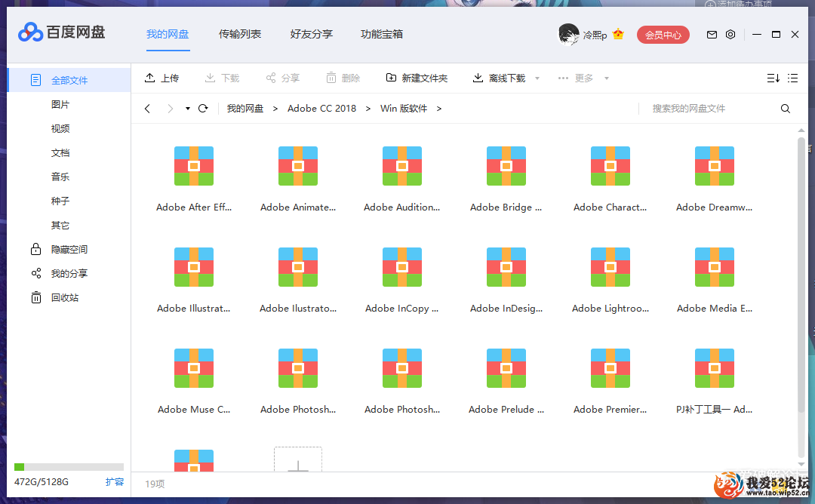Viewport: 815px width, 504px height.
Task: Open the mail messages icon
Action: 712,34
